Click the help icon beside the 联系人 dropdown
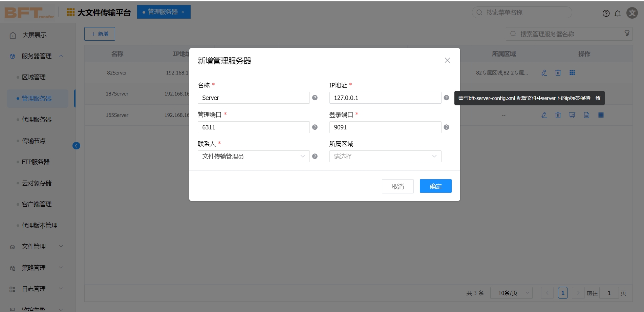 click(315, 156)
